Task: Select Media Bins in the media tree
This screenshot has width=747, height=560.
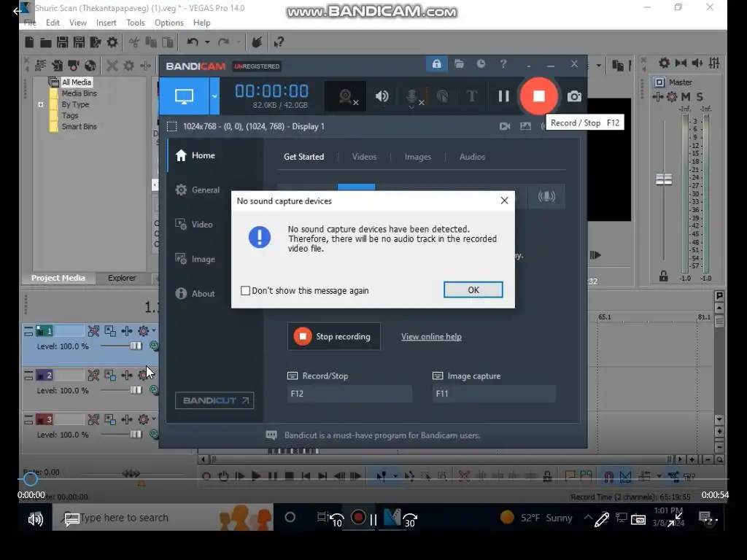Action: 79,93
